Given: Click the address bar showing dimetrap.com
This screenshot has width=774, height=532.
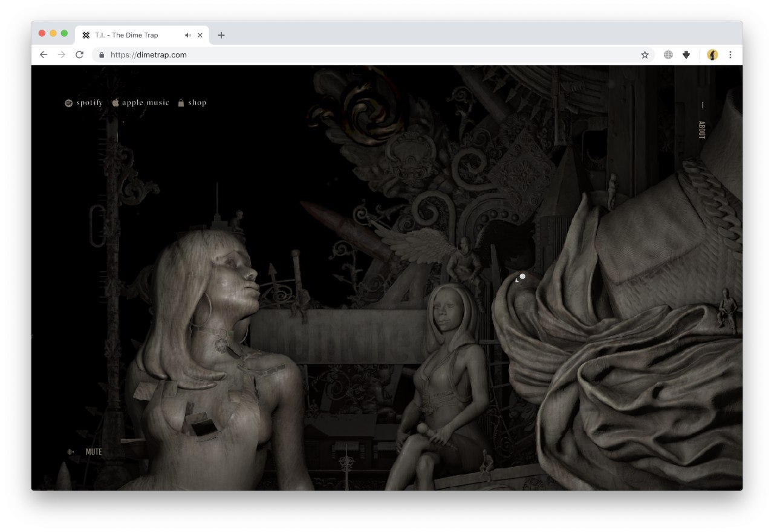Looking at the screenshot, I should (373, 54).
